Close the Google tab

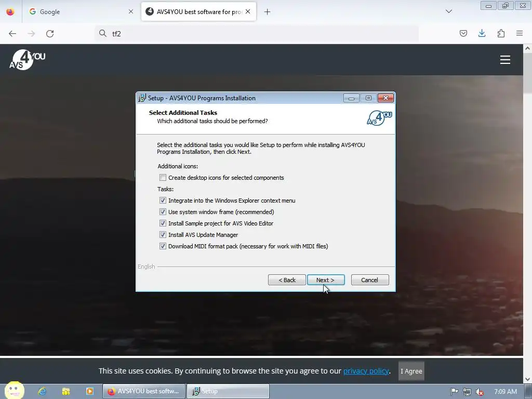[131, 11]
